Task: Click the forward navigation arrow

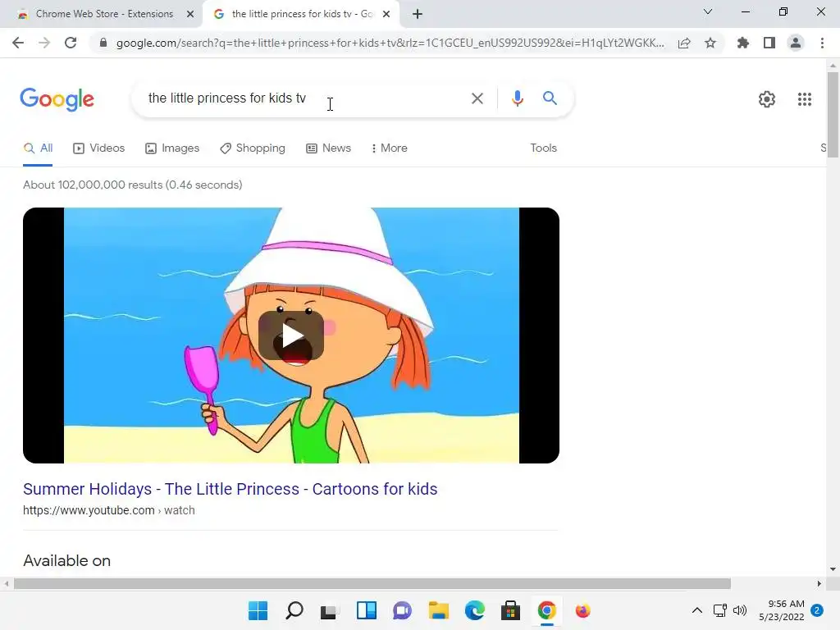Action: pos(44,43)
